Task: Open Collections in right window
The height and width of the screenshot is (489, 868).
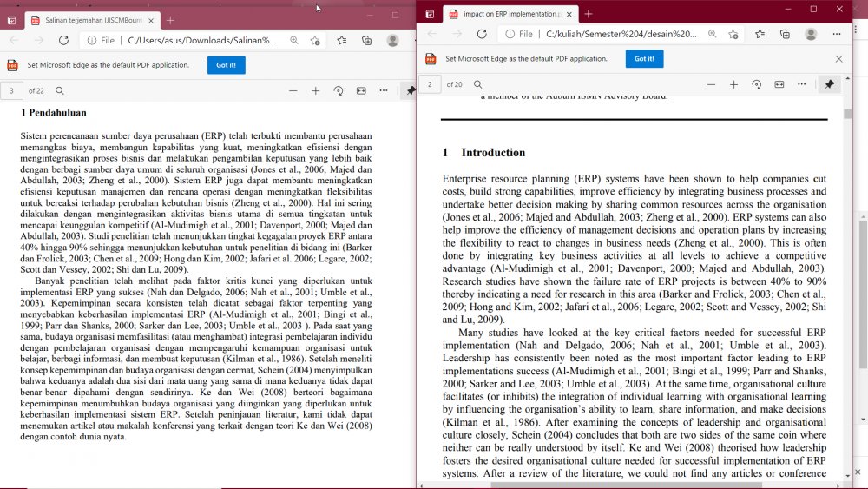Action: tap(785, 34)
